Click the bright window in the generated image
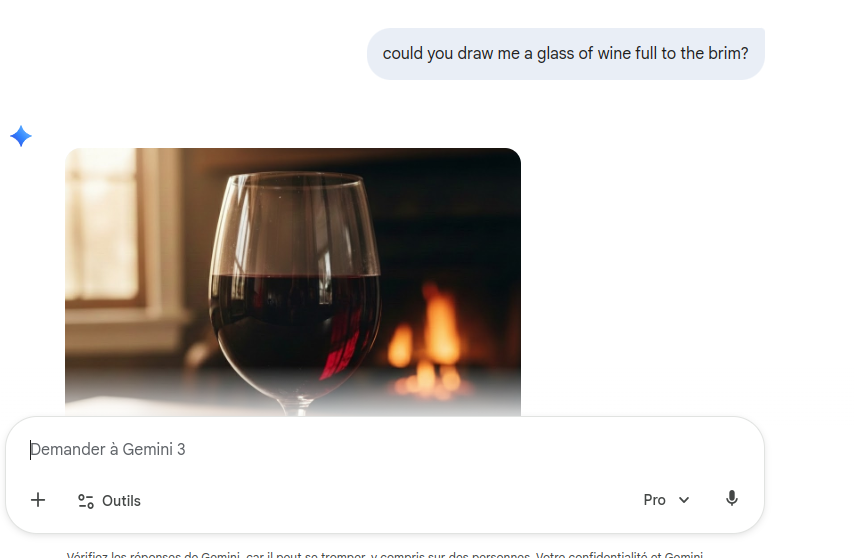The width and height of the screenshot is (854, 558). pyautogui.click(x=103, y=223)
